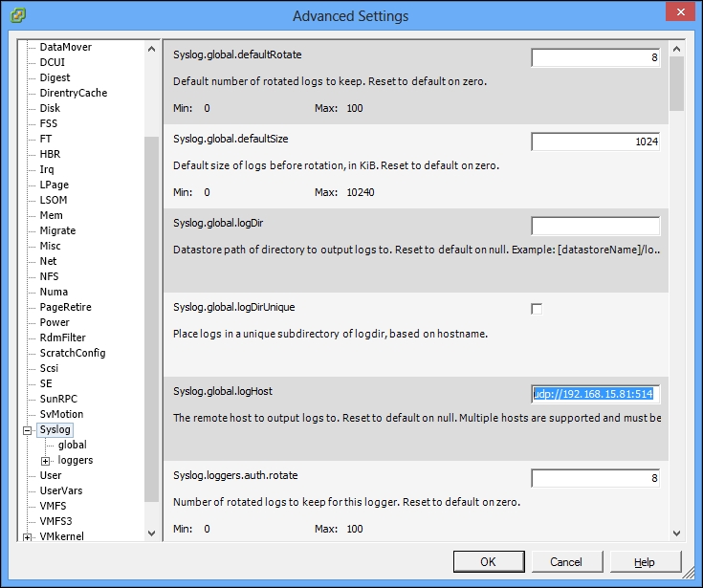Select LPage in the settings tree

[55, 185]
